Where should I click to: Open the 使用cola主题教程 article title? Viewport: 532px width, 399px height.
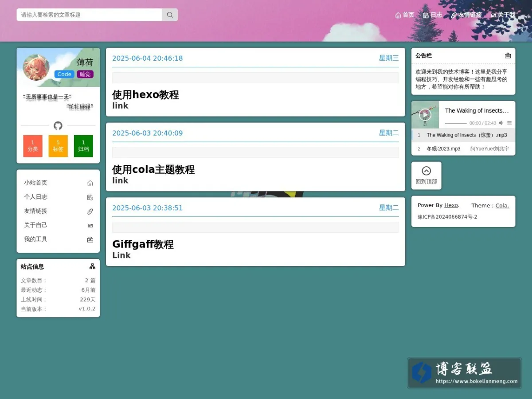[153, 169]
